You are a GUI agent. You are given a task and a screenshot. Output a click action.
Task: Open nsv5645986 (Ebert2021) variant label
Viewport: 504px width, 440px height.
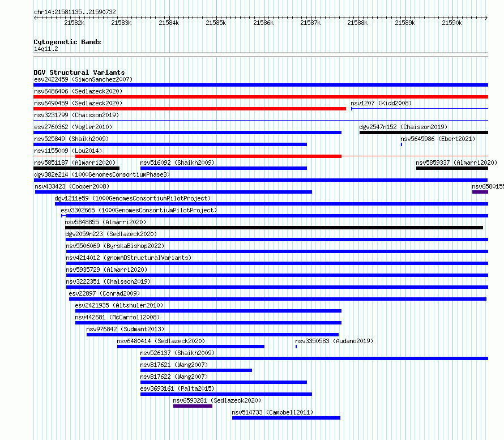(438, 139)
